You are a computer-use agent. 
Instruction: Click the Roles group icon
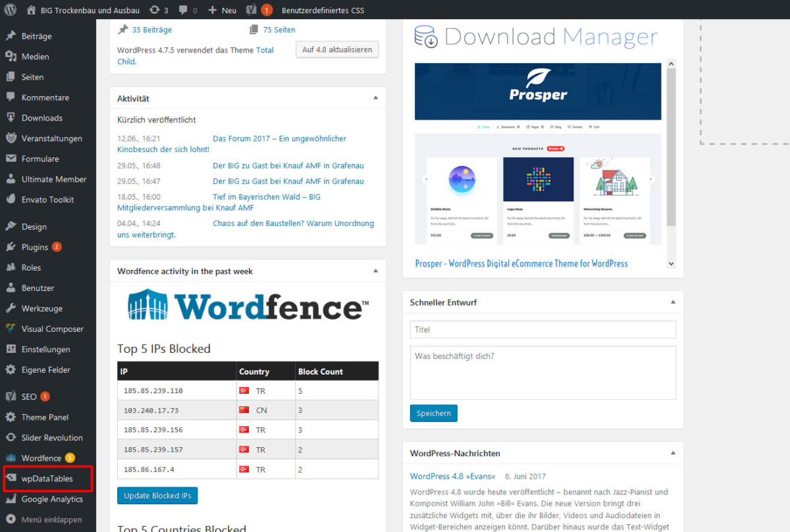coord(11,267)
